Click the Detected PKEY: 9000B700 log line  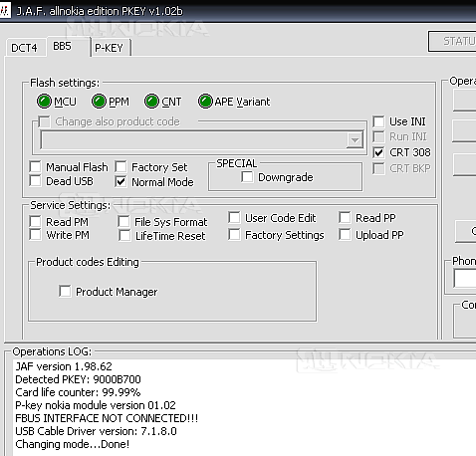(78, 379)
